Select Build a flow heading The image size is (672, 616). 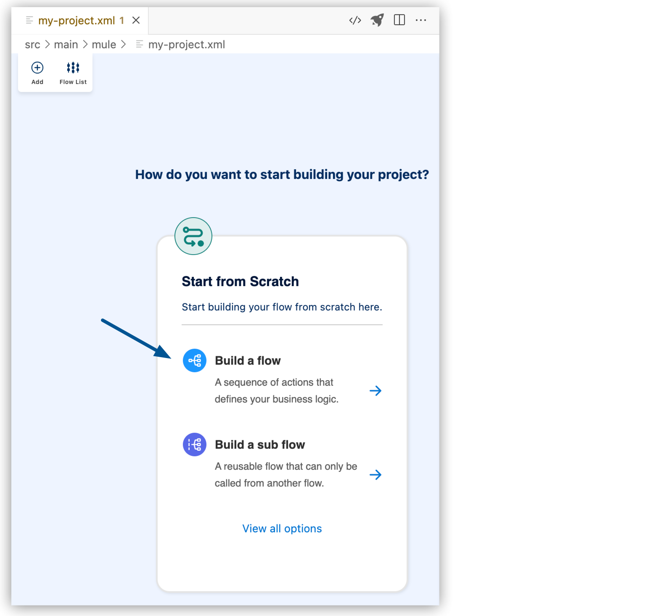(248, 361)
